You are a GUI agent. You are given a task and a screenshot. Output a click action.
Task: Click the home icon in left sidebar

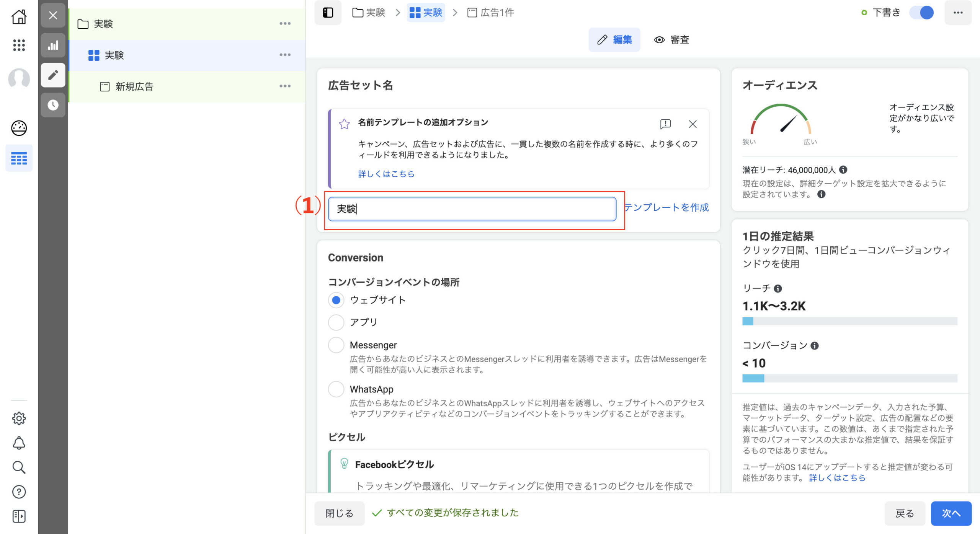point(19,17)
